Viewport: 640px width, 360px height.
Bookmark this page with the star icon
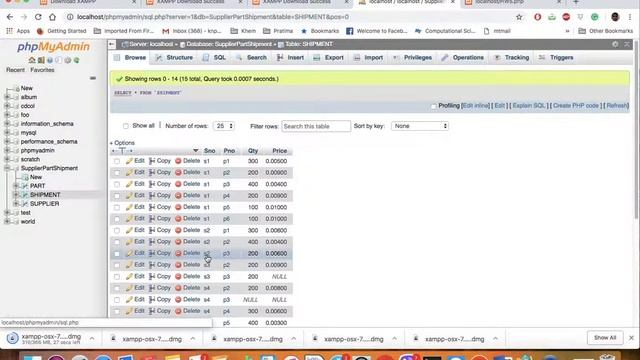coord(519,17)
